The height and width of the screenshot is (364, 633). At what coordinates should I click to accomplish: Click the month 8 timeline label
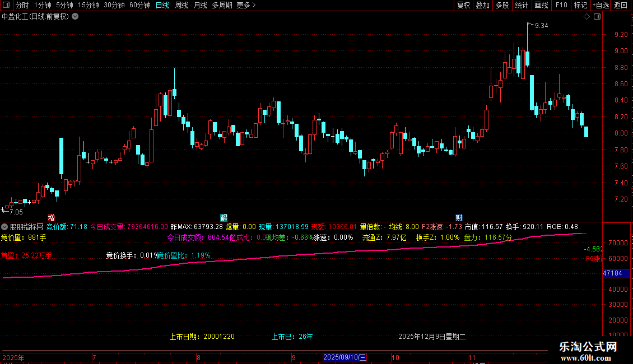tap(198, 357)
